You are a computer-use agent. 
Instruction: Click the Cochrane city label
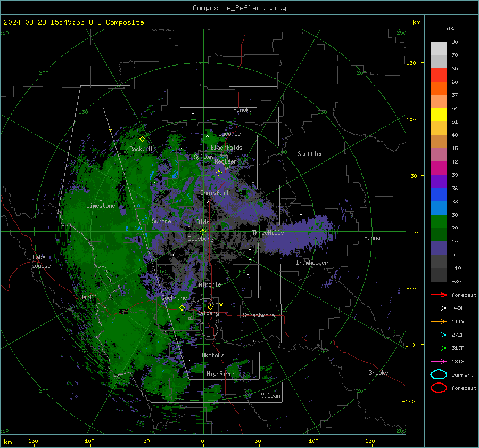[x=174, y=298]
